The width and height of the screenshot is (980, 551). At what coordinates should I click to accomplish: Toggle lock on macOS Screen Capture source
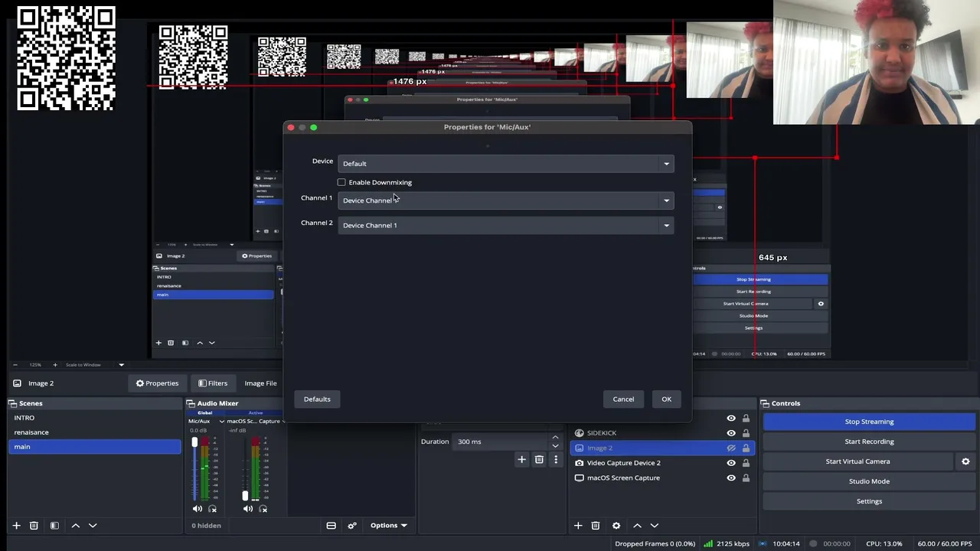(x=746, y=478)
